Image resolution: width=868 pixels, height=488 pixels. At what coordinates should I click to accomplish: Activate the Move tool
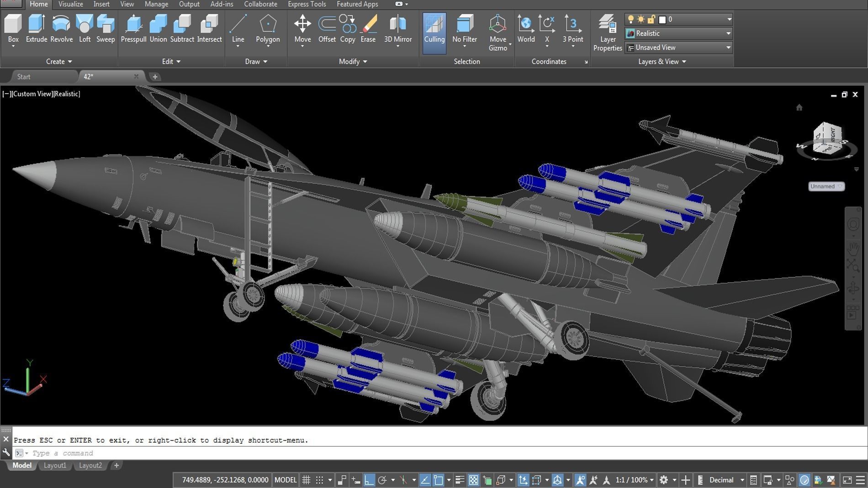point(302,29)
